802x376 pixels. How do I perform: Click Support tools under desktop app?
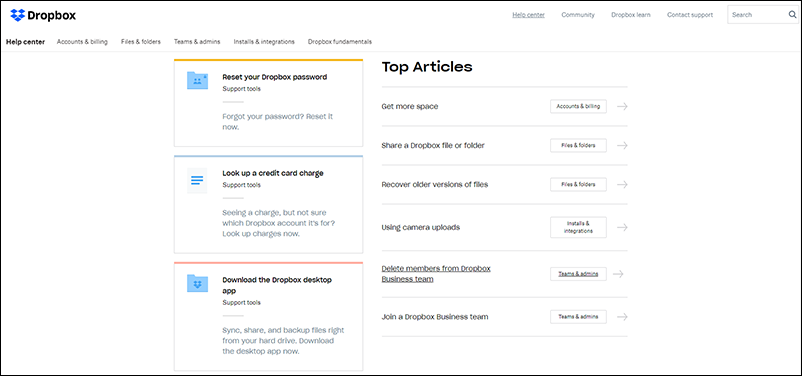[241, 302]
